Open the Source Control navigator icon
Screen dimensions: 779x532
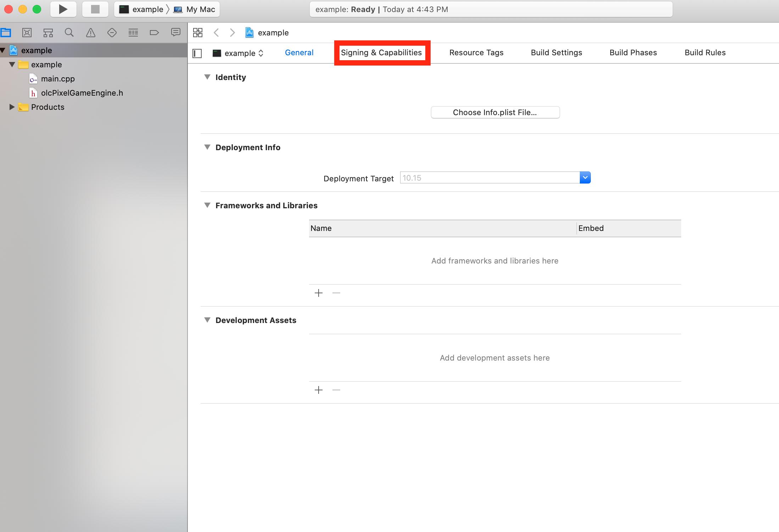point(27,33)
